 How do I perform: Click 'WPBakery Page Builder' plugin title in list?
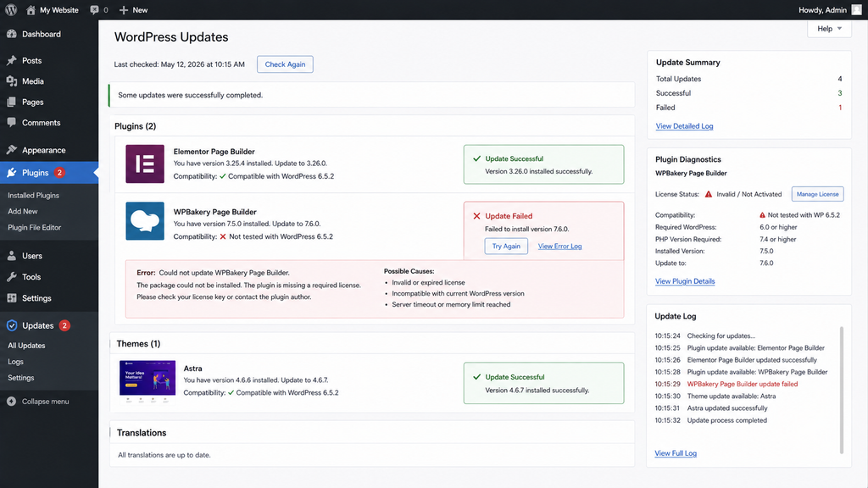[214, 212]
